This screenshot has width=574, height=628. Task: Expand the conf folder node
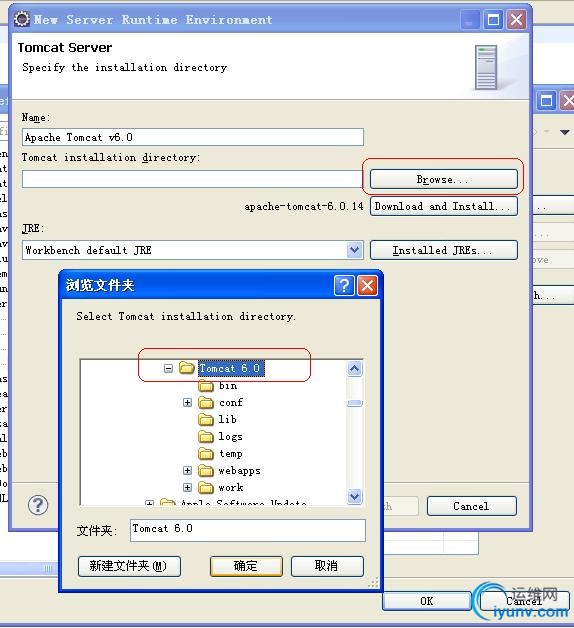click(187, 403)
